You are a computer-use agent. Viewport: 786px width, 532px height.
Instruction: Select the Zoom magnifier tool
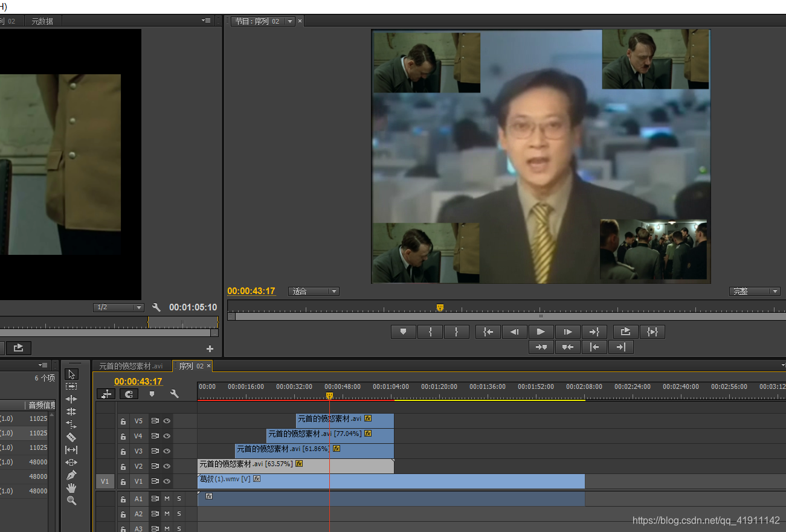pos(71,501)
